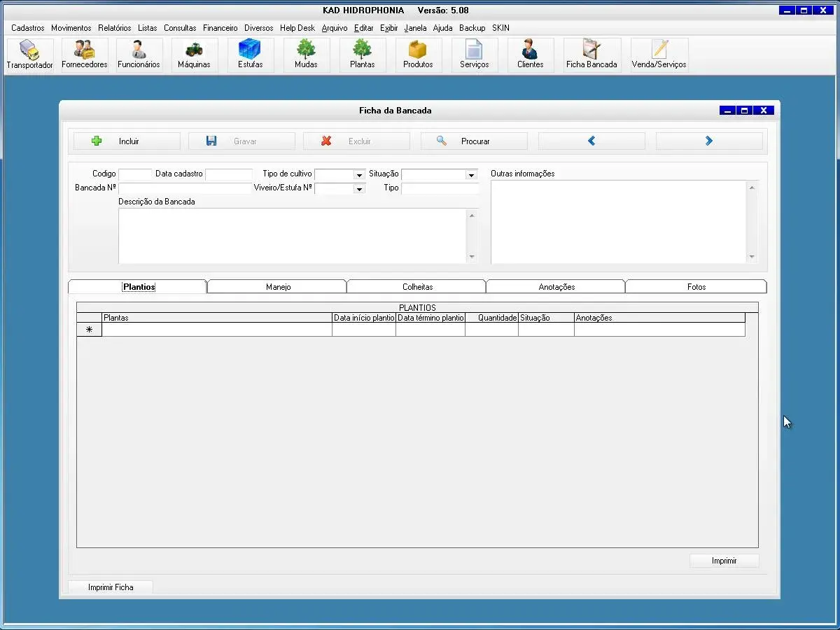Click the Bancada Nº input field
The height and width of the screenshot is (630, 840).
(x=185, y=188)
